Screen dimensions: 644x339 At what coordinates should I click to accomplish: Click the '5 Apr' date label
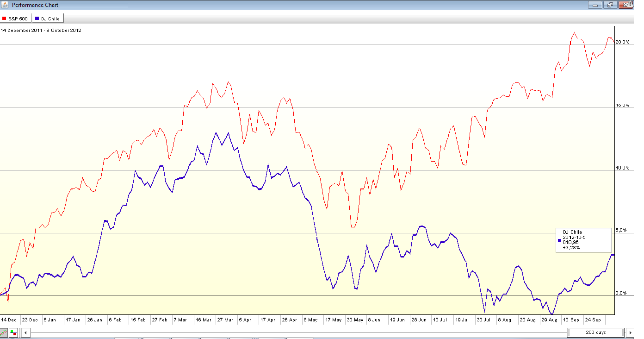coord(245,320)
